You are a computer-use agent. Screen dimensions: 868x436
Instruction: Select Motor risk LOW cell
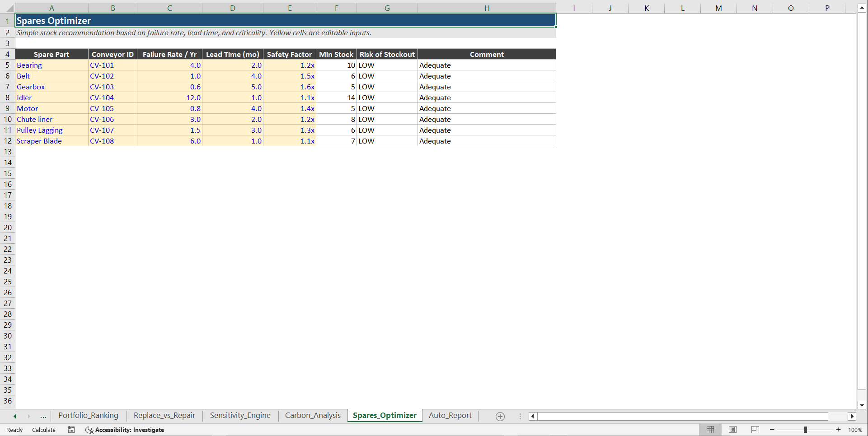coord(387,108)
